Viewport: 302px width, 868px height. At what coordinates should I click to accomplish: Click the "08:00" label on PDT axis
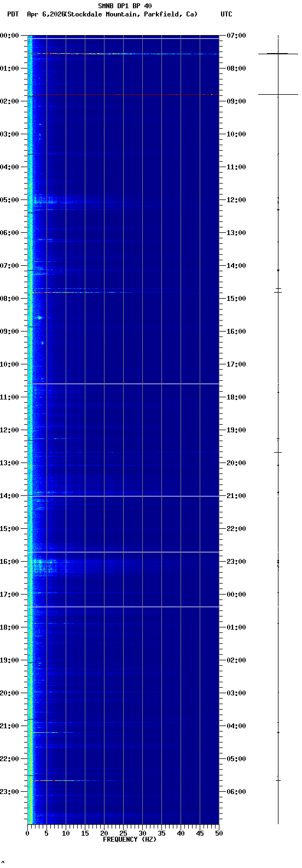pos(9,299)
